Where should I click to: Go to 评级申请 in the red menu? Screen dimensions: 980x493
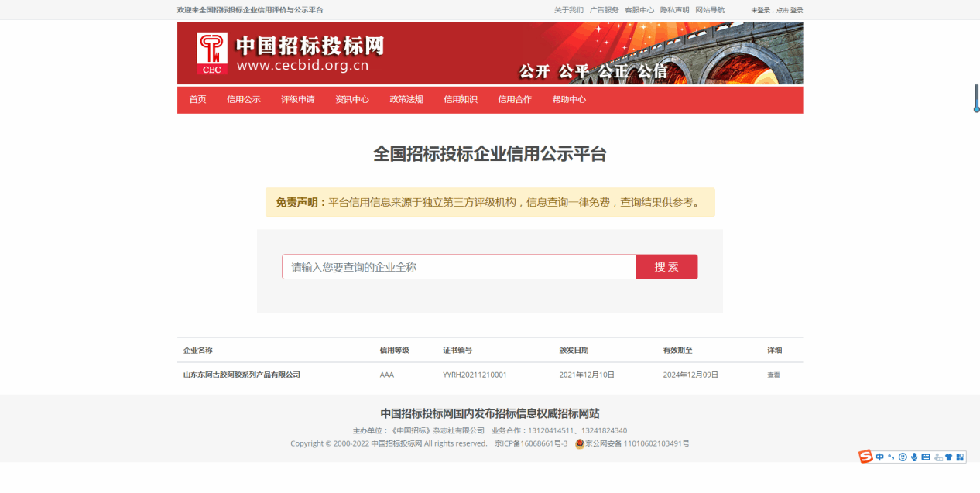pyautogui.click(x=298, y=100)
